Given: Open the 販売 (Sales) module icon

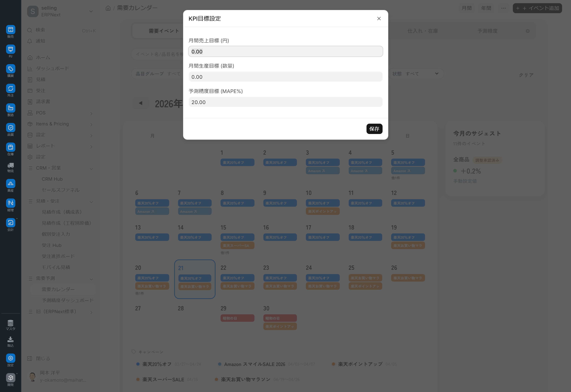Looking at the screenshot, I should click(11, 30).
